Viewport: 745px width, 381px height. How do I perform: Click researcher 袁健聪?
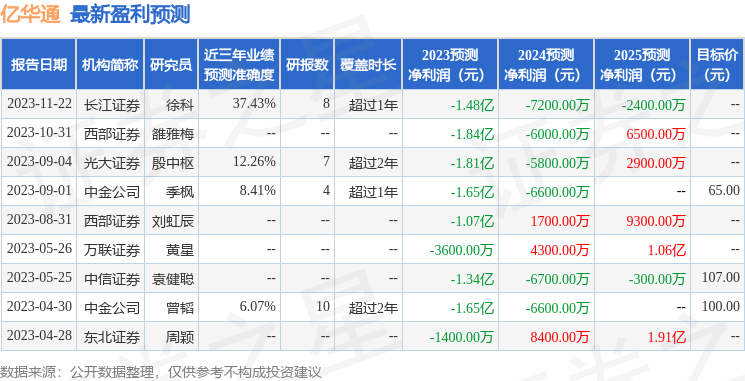(x=173, y=279)
